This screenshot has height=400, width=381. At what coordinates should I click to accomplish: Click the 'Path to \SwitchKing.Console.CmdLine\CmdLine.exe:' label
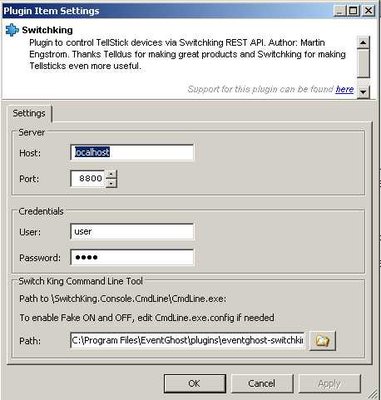(123, 299)
